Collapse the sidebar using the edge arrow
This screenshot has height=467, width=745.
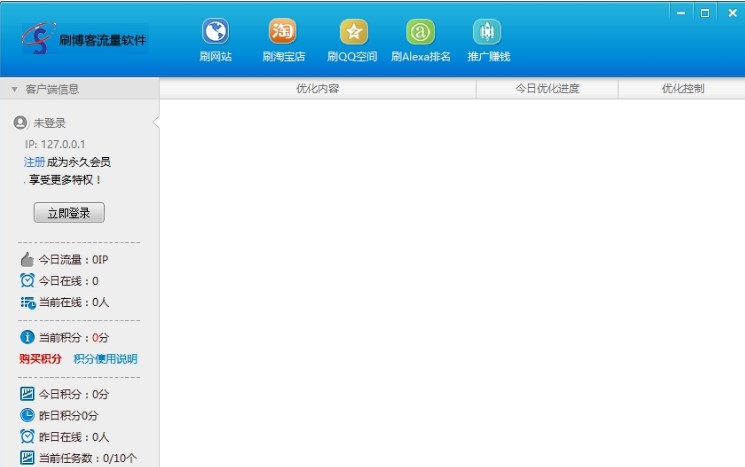coord(156,123)
